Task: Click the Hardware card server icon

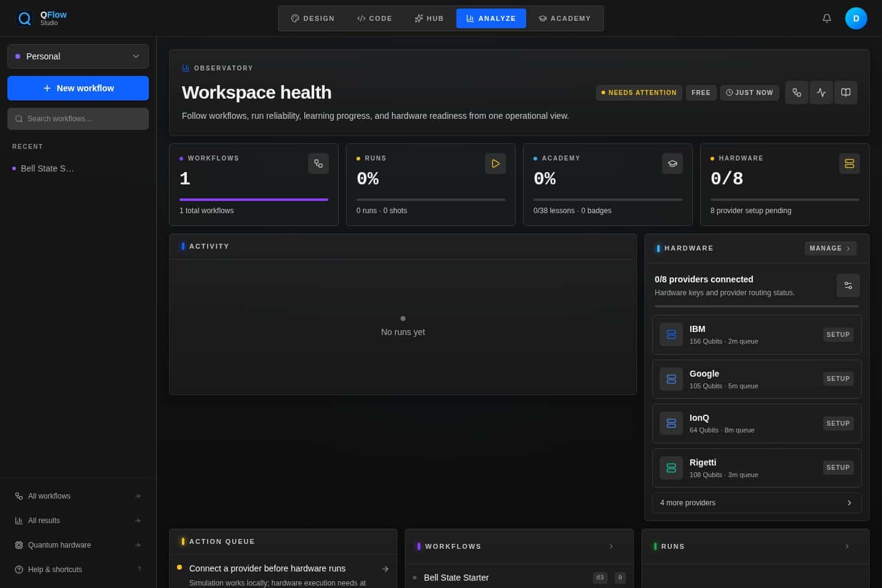Action: click(849, 164)
